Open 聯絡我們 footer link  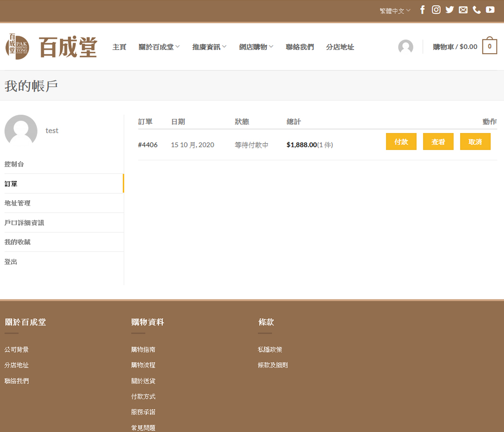(17, 381)
